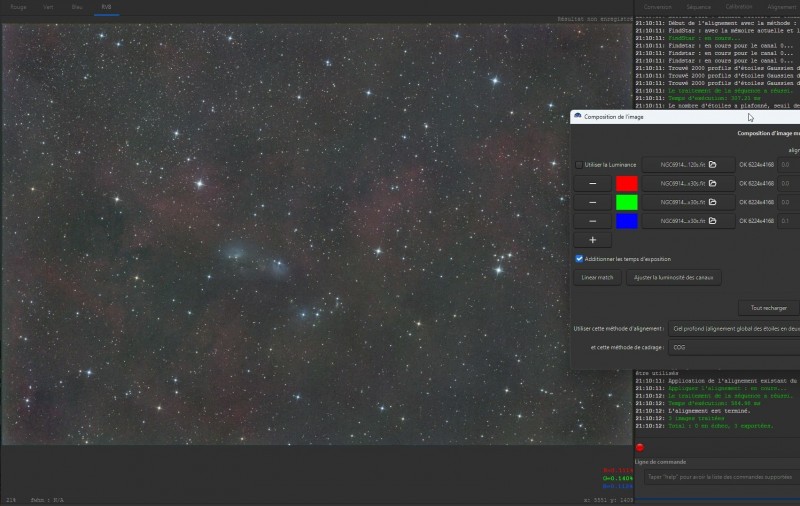Switch to the Vert channel tab
Viewport: 800px width, 506px height.
48,7
